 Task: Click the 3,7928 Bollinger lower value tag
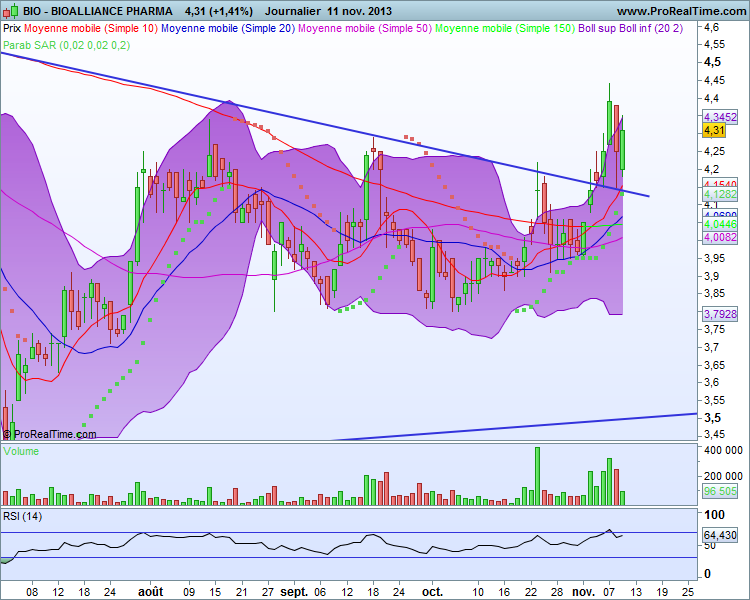tap(720, 314)
